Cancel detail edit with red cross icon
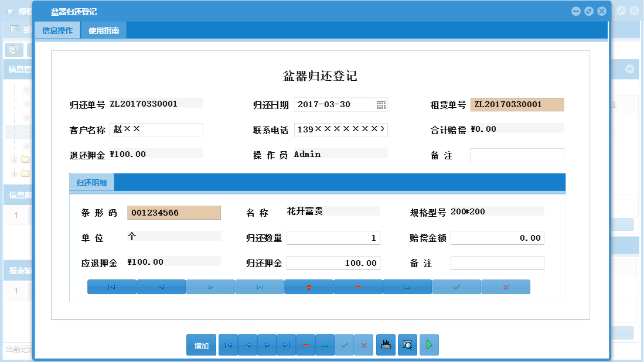 pos(506,286)
